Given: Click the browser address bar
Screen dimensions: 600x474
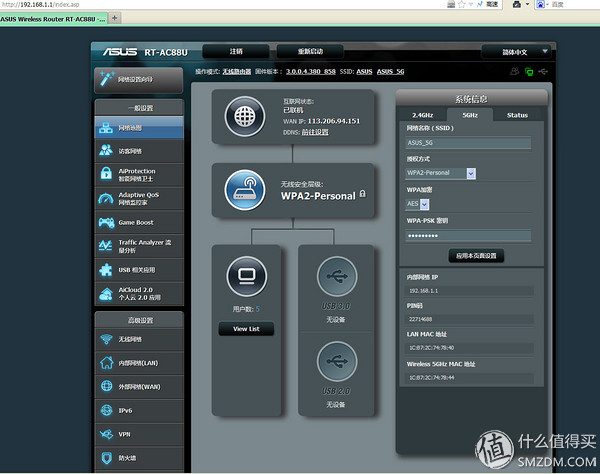Looking at the screenshot, I should click(x=222, y=4).
